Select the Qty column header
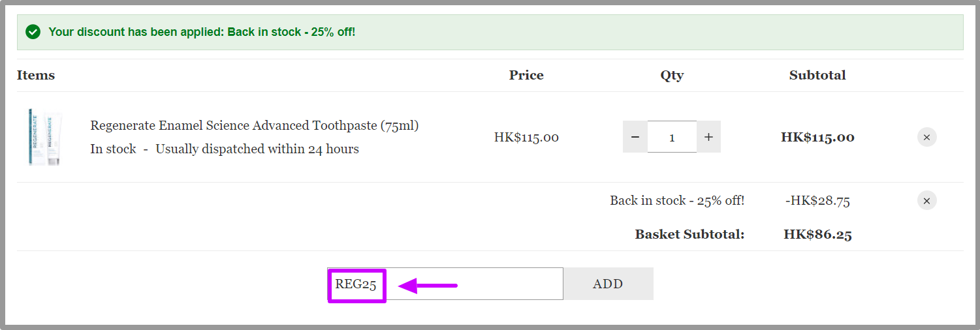 click(x=672, y=76)
